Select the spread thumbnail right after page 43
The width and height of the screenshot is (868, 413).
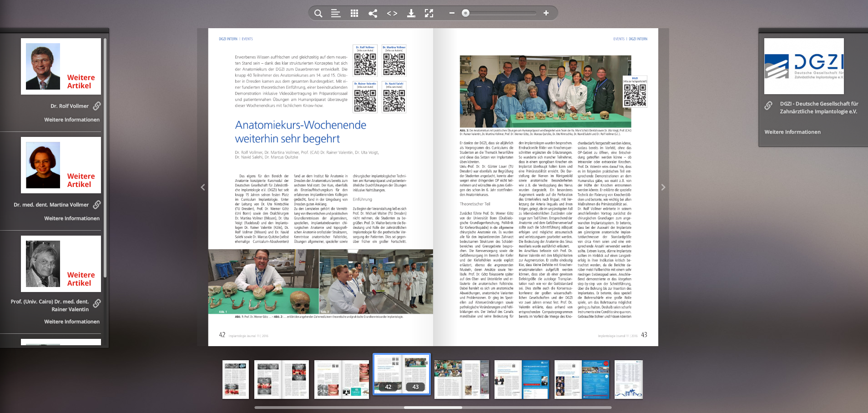click(x=462, y=380)
